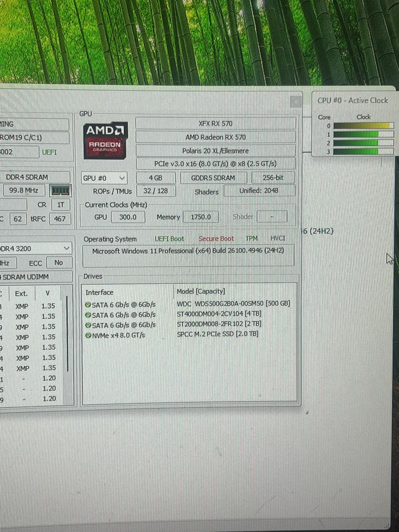Click the green UEFI label beside the BIOS field
399x532 pixels.
tap(50, 152)
